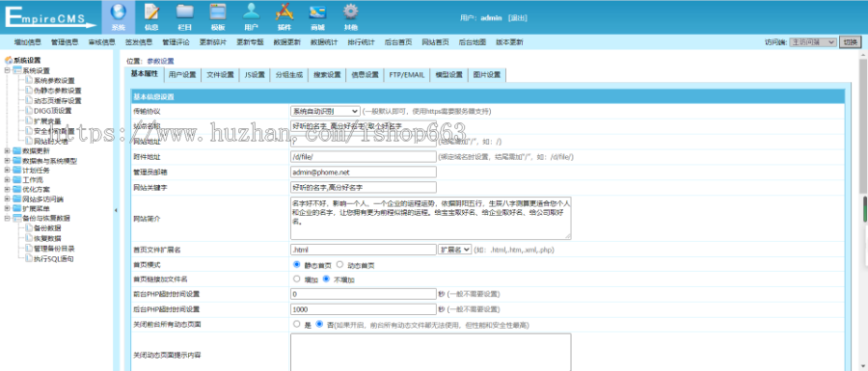Viewport: 868px width, 371px height.
Task: Open the 访问端 主访问端 dropdown
Action: 813,42
